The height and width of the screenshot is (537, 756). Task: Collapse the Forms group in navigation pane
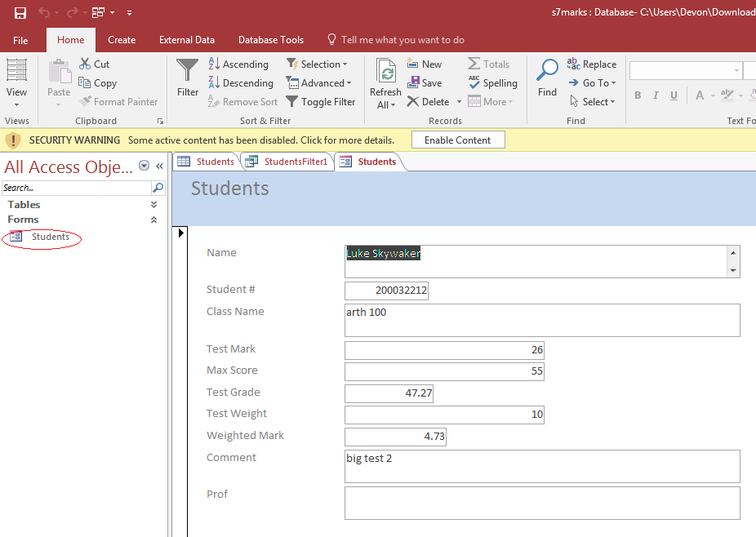(153, 220)
